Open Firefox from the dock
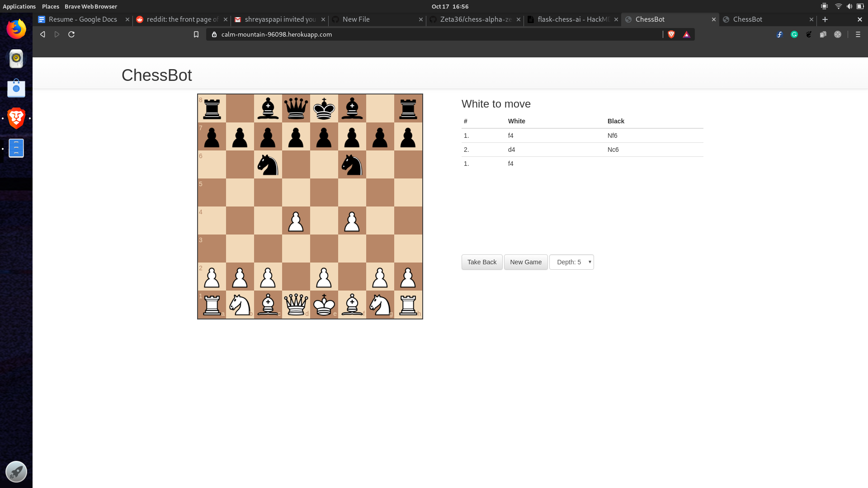Image resolution: width=868 pixels, height=488 pixels. [x=16, y=29]
